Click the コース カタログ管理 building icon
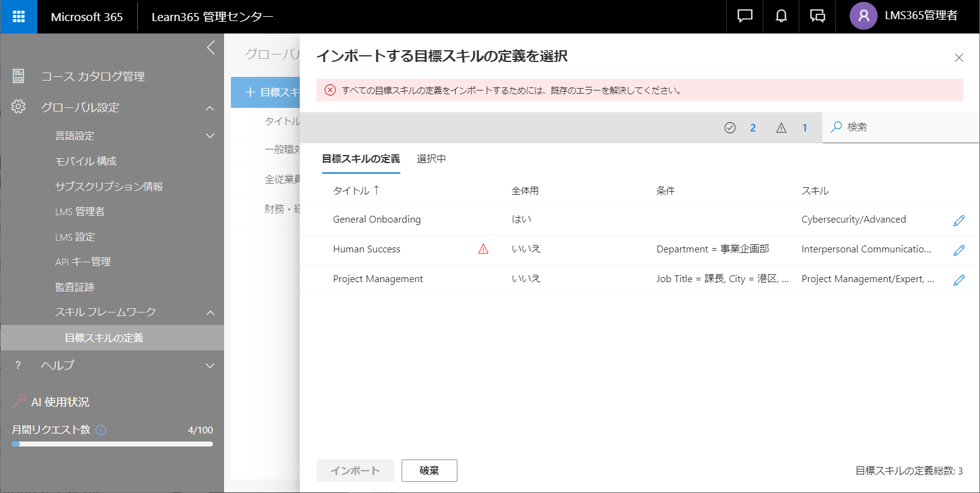Screen dimensions: 980x493 [x=19, y=76]
